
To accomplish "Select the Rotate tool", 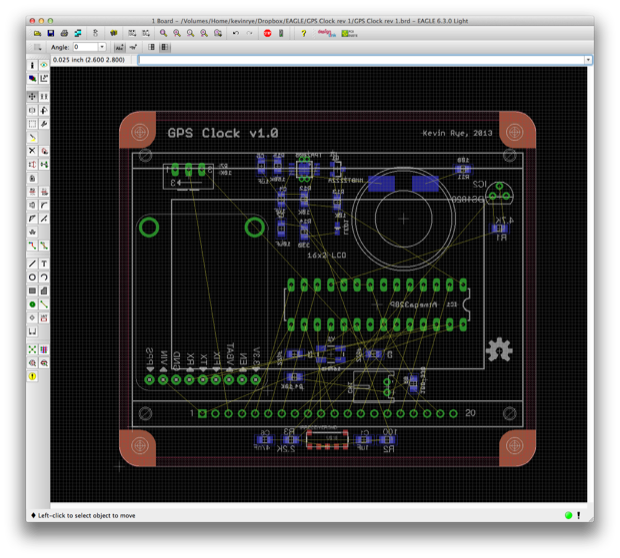I will pos(44,110).
